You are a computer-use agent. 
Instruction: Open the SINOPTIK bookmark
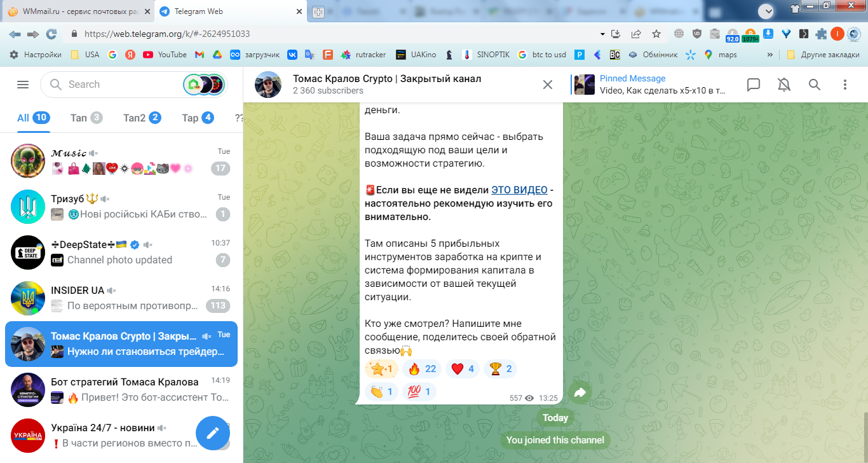coord(486,55)
